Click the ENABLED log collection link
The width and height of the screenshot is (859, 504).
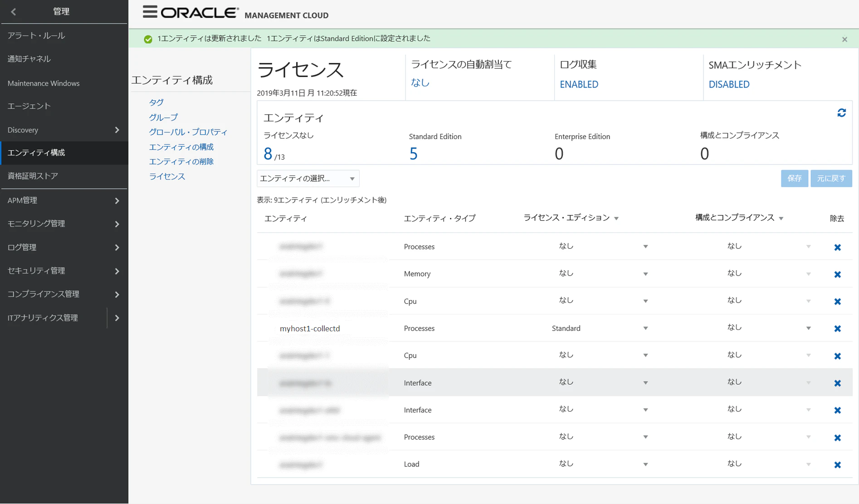point(579,84)
